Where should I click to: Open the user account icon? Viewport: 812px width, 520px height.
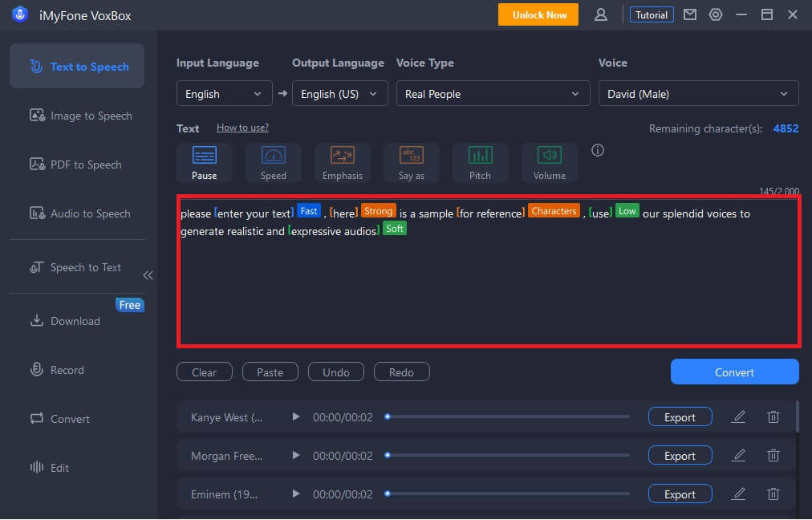pos(601,14)
